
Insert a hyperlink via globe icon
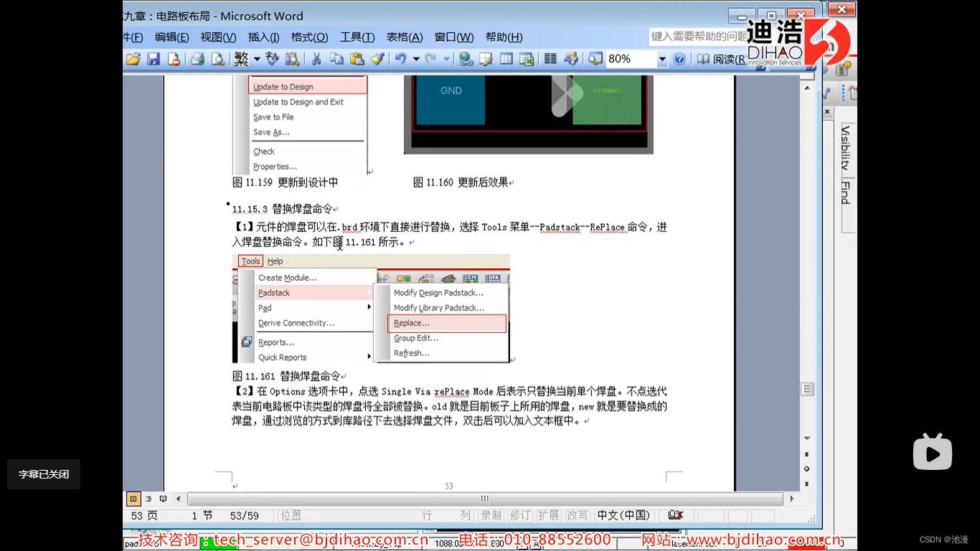tap(466, 59)
